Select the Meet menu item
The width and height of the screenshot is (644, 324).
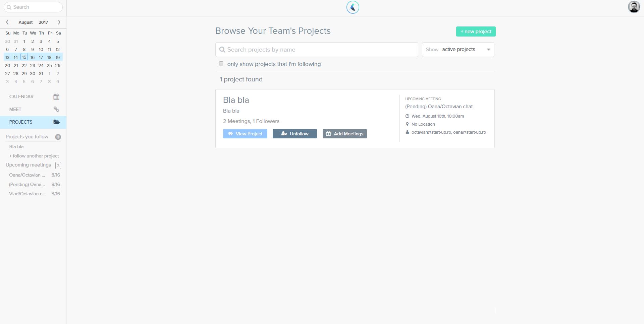tap(15, 109)
